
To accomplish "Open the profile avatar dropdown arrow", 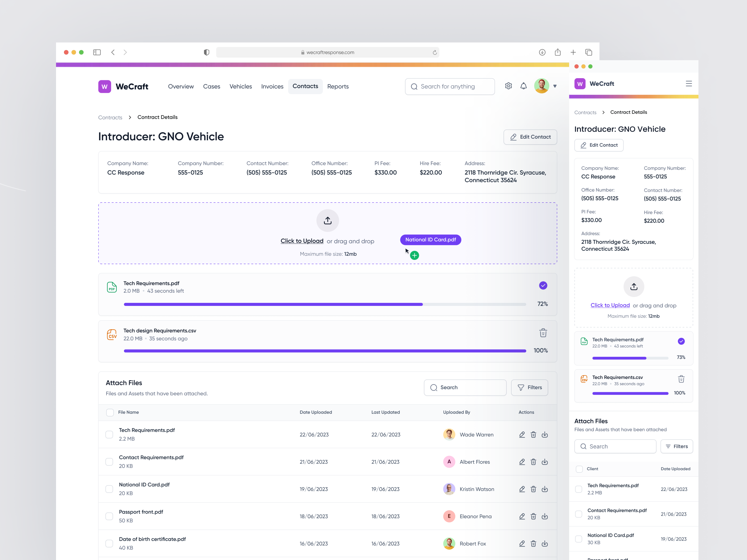I will click(555, 86).
